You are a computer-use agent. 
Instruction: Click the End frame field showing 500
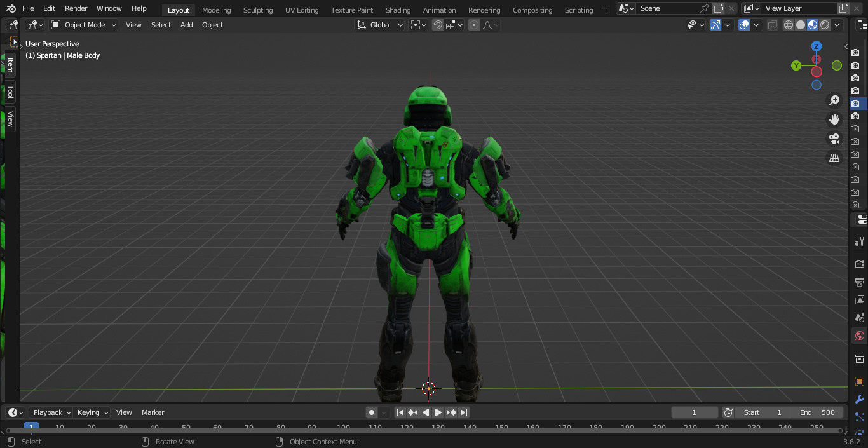[x=817, y=412]
